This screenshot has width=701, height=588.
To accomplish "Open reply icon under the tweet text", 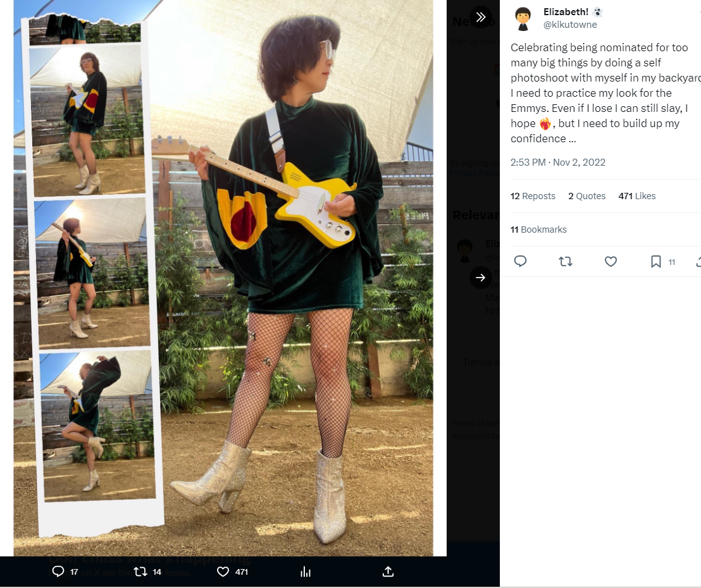I will point(521,261).
